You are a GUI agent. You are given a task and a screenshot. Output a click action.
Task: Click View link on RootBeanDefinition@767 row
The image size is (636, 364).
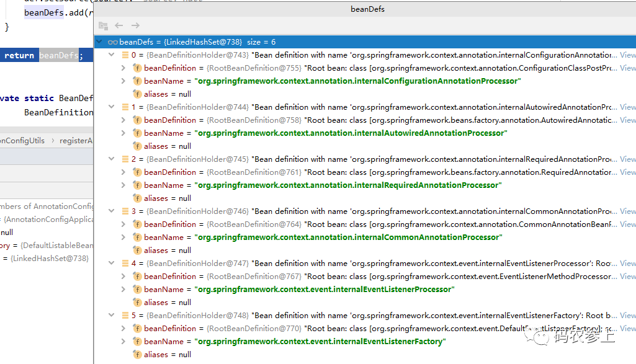pyautogui.click(x=627, y=277)
